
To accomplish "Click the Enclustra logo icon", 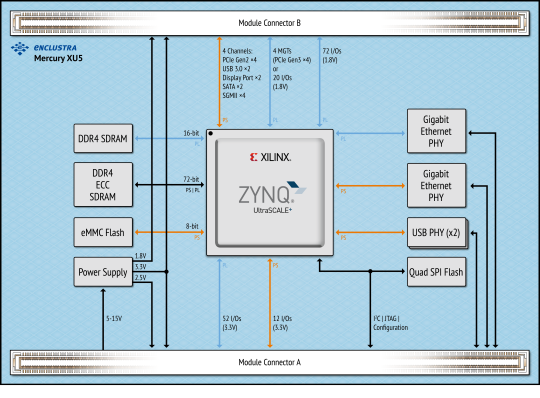I will coord(20,48).
